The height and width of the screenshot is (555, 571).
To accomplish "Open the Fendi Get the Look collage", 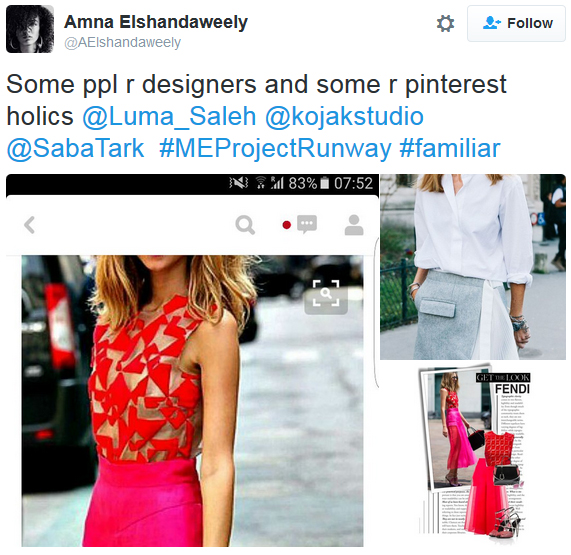I will coord(474,451).
